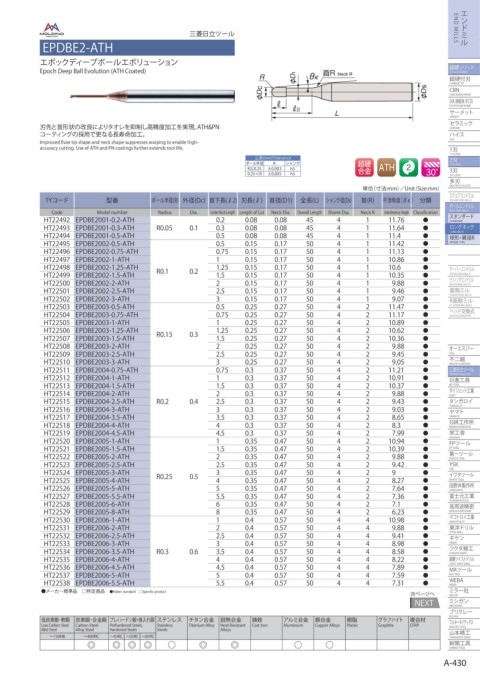The height and width of the screenshot is (677, 480).
Task: Click the ステンレス material column header
Action: tap(171, 625)
